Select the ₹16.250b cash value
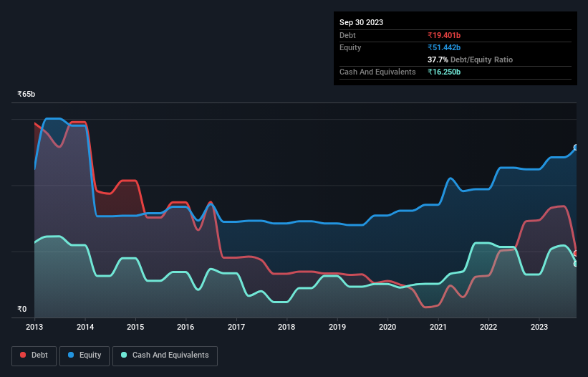Screen dimensions: 588x377 pos(444,72)
